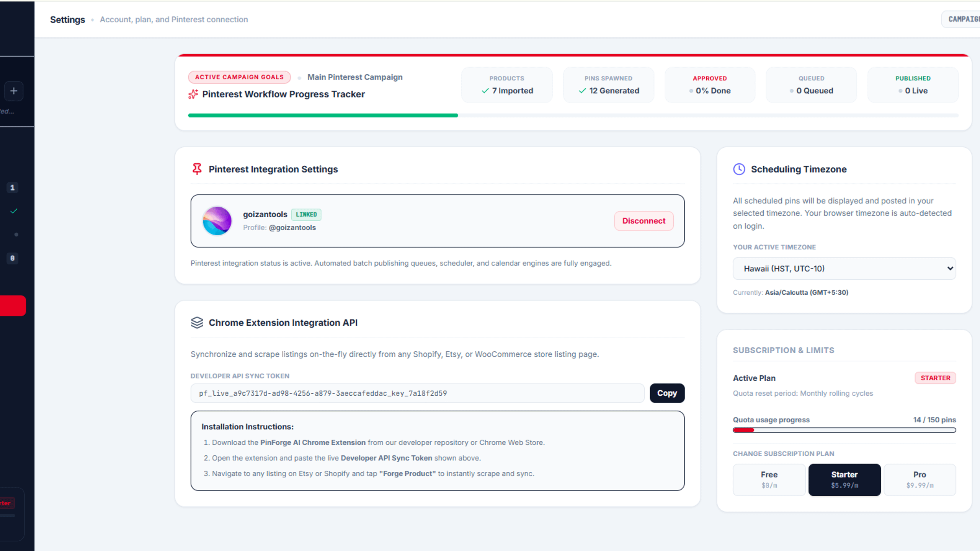The height and width of the screenshot is (551, 980).
Task: Click the goizantools profile avatar
Action: point(217,221)
